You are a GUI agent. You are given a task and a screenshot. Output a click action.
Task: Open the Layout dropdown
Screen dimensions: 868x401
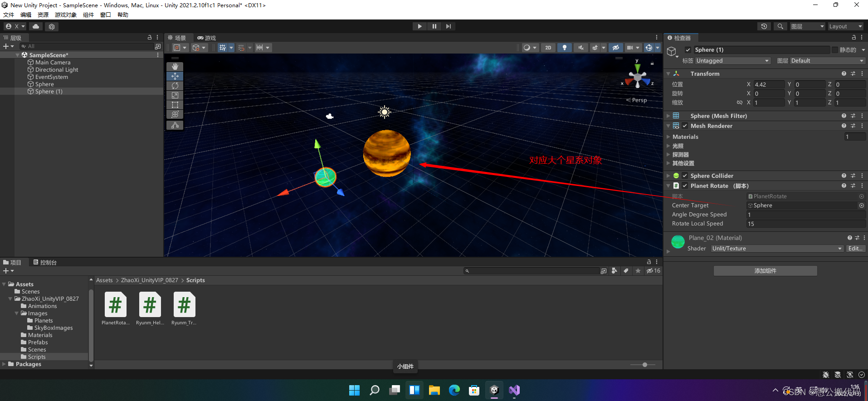pyautogui.click(x=846, y=26)
